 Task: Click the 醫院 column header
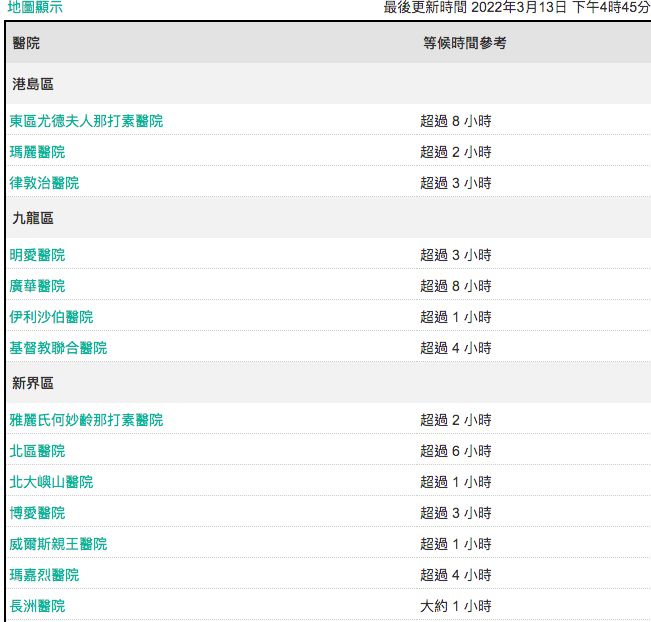click(26, 43)
